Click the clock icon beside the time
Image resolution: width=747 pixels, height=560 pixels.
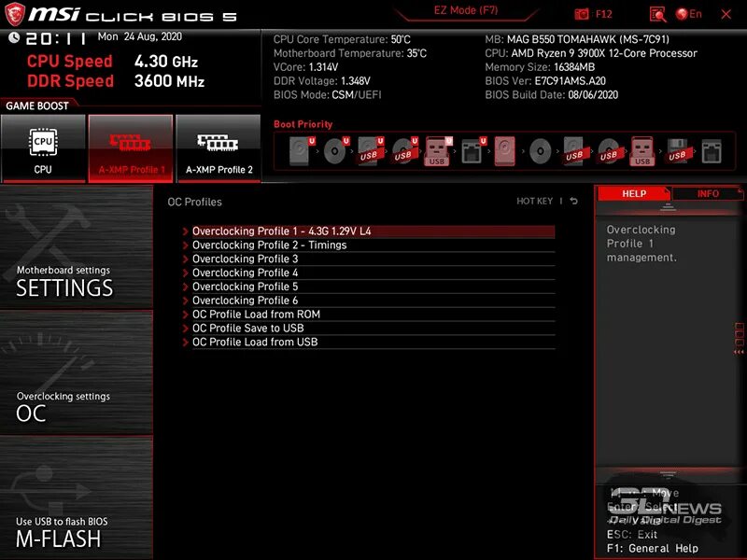pos(14,37)
